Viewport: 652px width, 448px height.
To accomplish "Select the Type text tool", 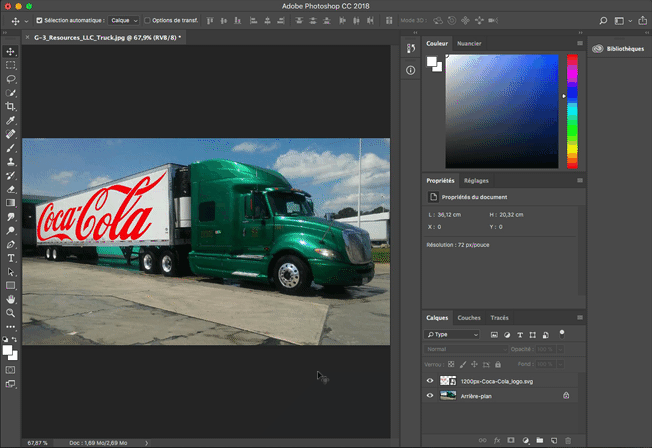I will pyautogui.click(x=10, y=258).
